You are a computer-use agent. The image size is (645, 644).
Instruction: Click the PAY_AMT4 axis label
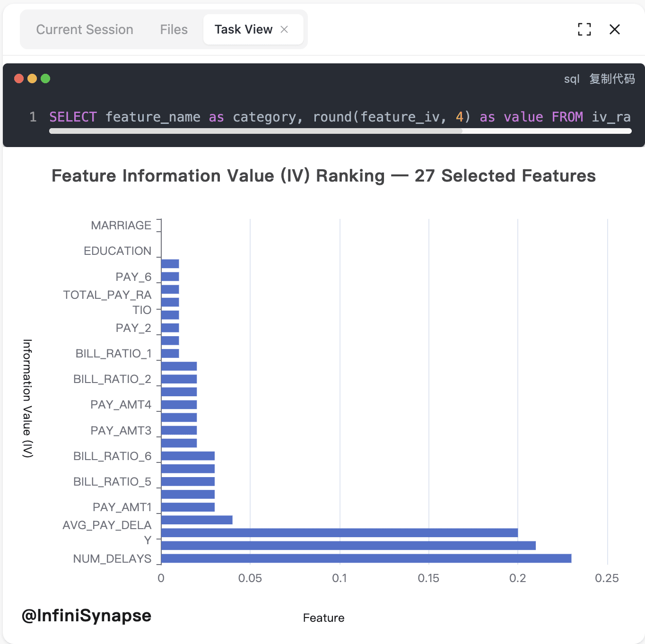tap(121, 405)
